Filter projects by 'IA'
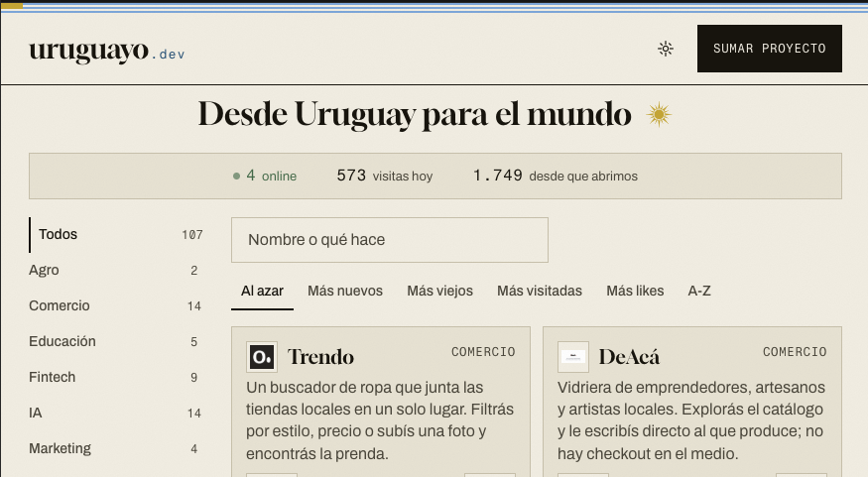Image resolution: width=868 pixels, height=477 pixels. pos(117,413)
